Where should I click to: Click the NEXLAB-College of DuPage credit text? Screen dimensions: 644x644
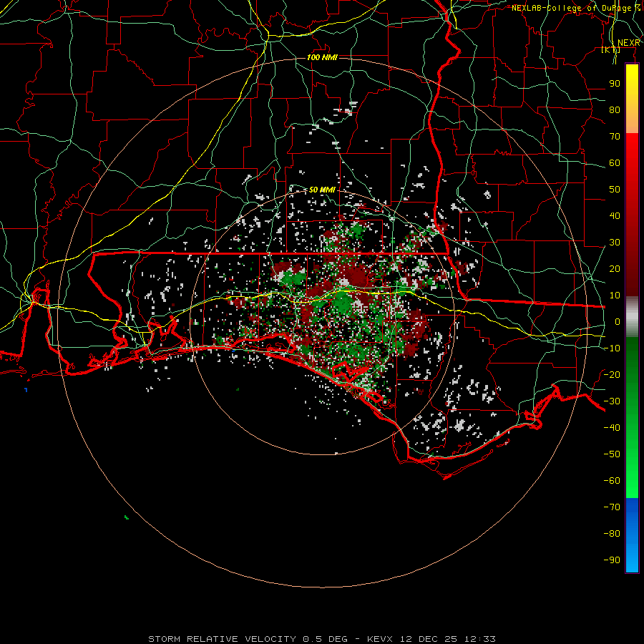(x=575, y=8)
